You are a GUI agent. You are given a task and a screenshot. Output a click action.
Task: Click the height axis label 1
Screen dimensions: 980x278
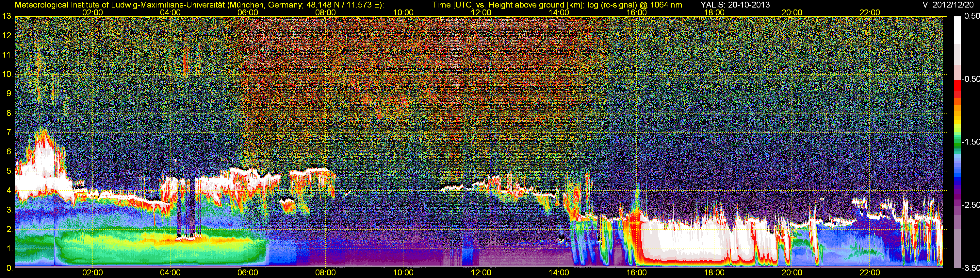coord(9,249)
